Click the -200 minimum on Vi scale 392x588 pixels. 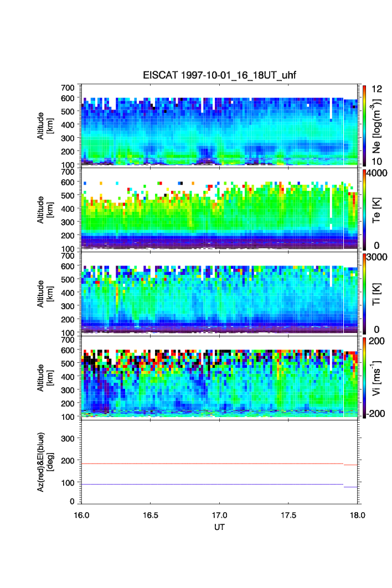coord(375,414)
